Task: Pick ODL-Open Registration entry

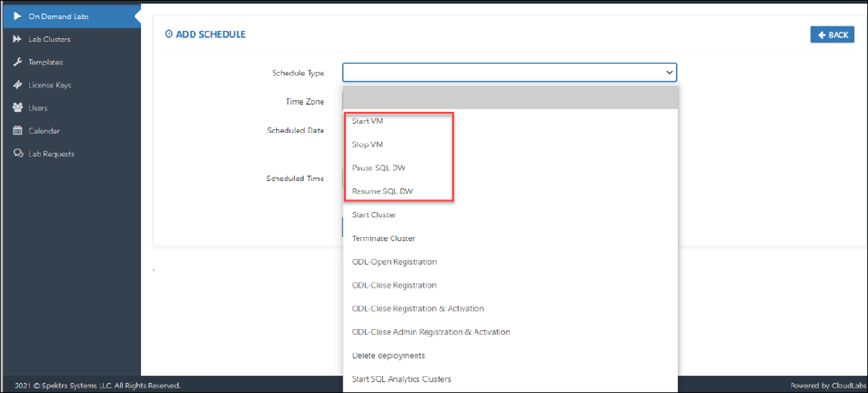Action: pos(510,261)
